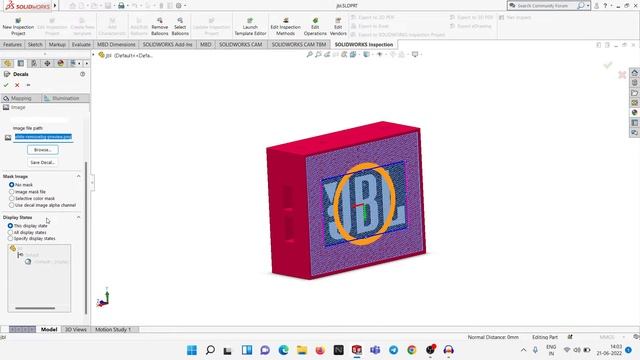
Task: Select Image mask file option
Action: [11, 191]
